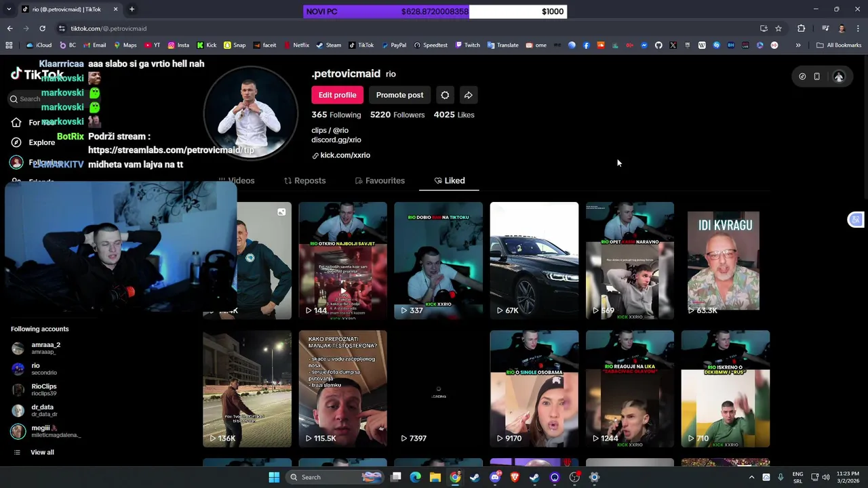Open the X bookmark icon

tap(673, 45)
